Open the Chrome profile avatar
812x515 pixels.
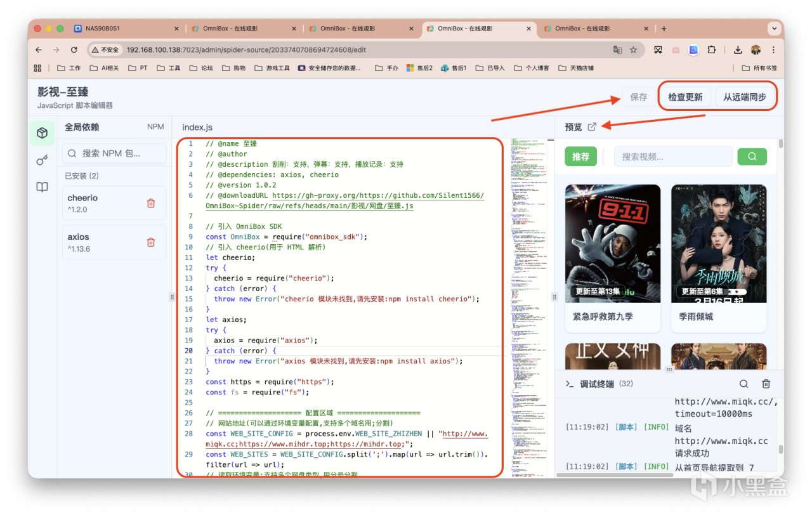pos(756,49)
